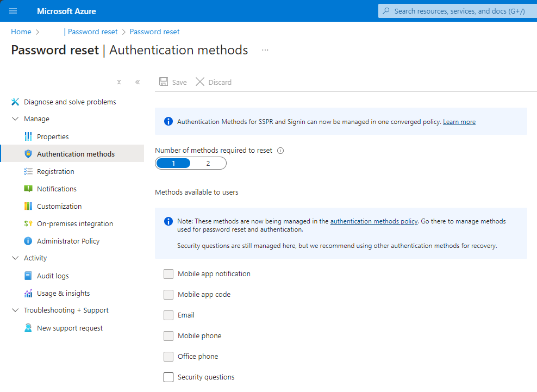Click the Customization colored bars icon
The width and height of the screenshot is (537, 392).
28,206
